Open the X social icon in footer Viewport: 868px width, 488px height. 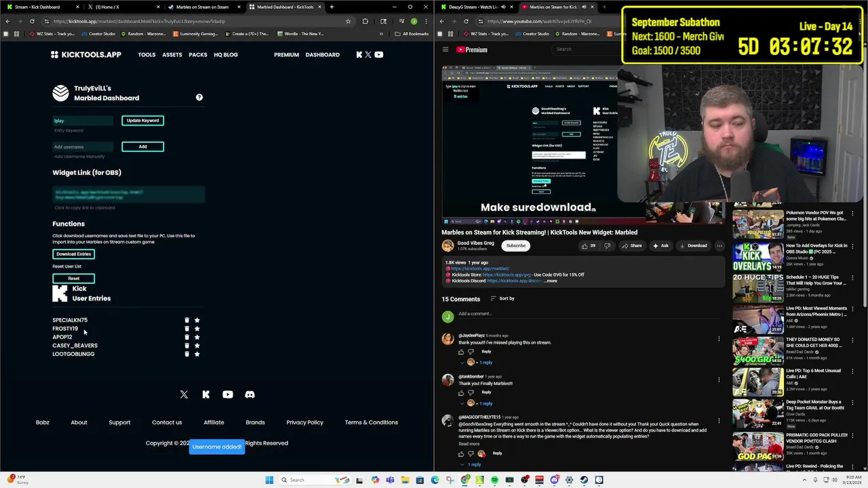pos(184,394)
